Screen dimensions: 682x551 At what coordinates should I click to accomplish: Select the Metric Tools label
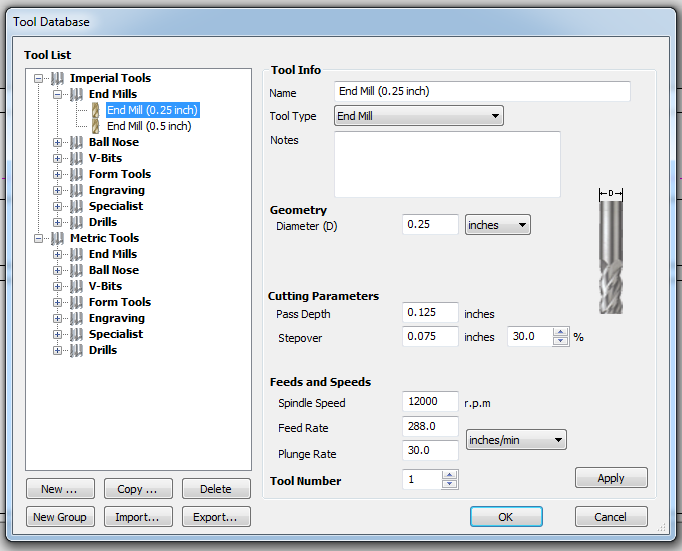pos(104,238)
